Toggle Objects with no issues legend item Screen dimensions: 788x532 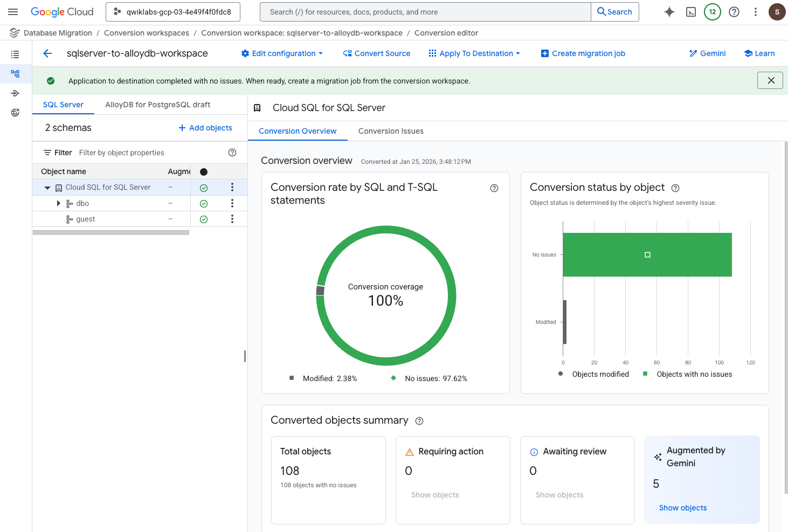pos(688,374)
